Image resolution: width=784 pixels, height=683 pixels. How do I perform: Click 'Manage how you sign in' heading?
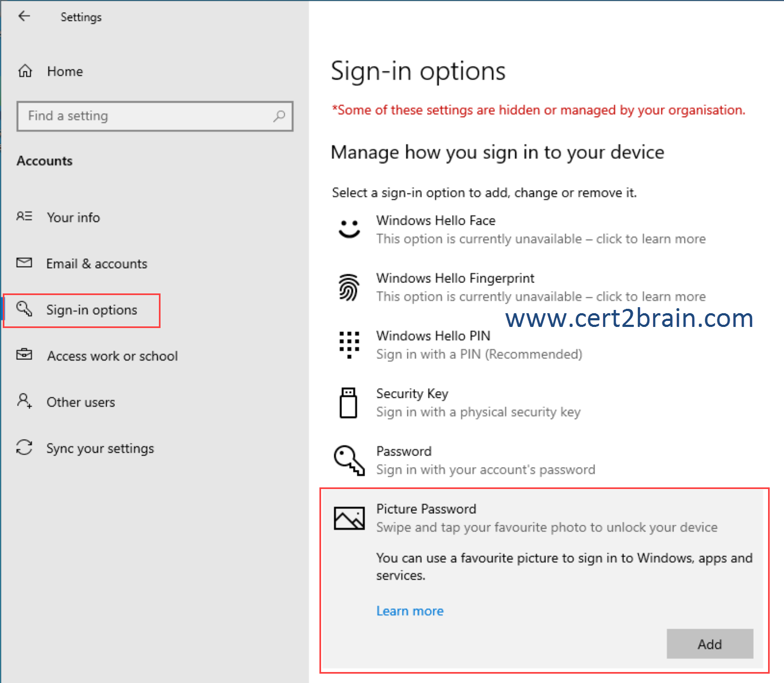tap(498, 152)
